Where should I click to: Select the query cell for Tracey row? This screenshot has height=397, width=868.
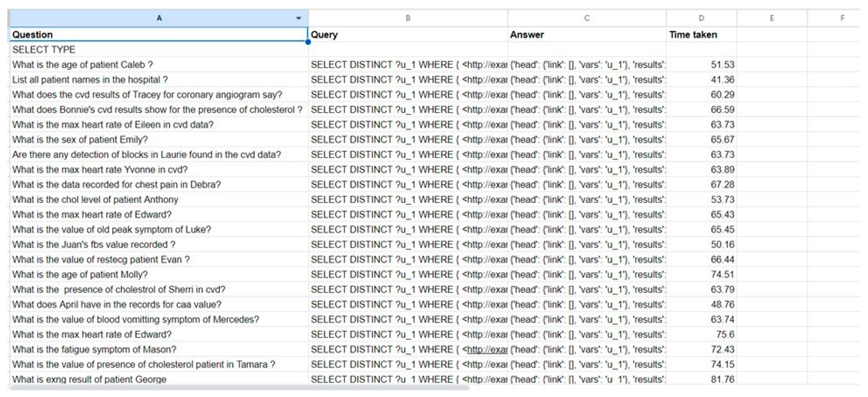pos(408,95)
